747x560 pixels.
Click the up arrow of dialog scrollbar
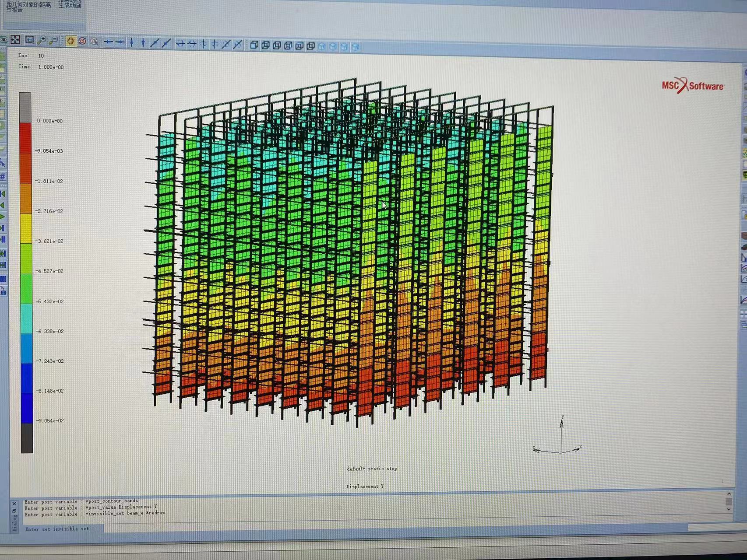(729, 494)
